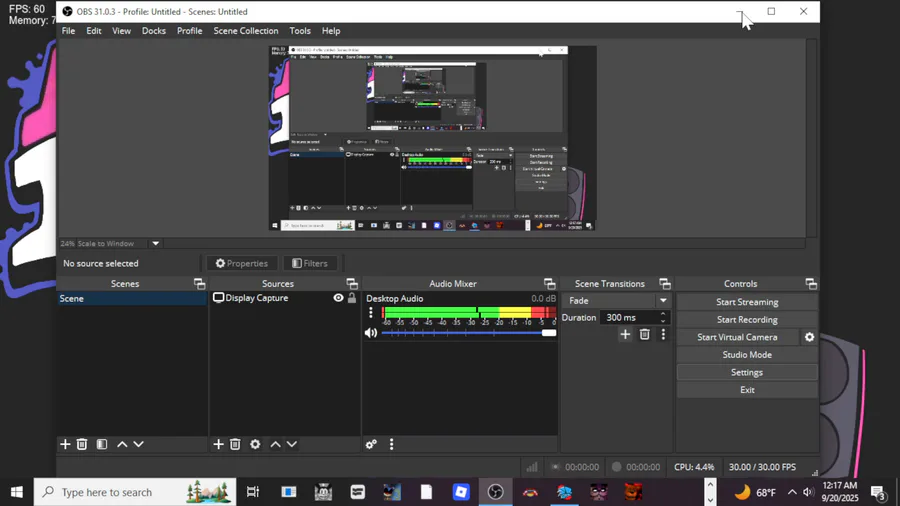Pop out the Scenes dock
The width and height of the screenshot is (900, 506).
point(199,283)
